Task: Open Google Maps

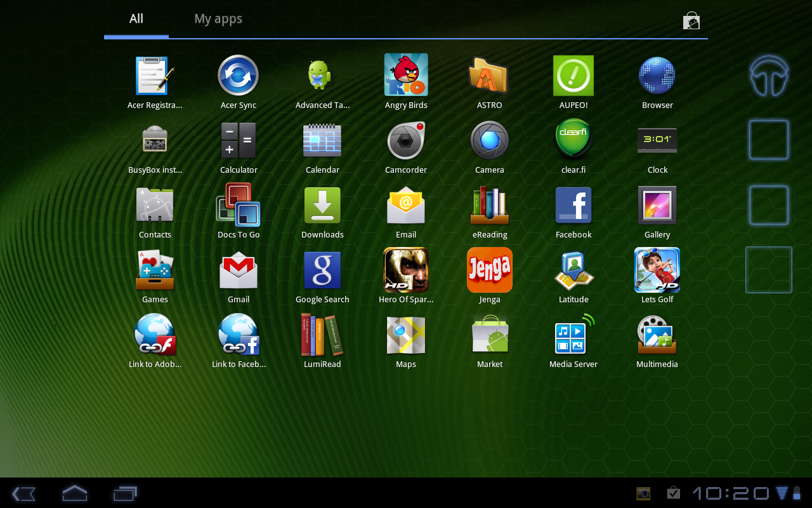Action: [406, 335]
